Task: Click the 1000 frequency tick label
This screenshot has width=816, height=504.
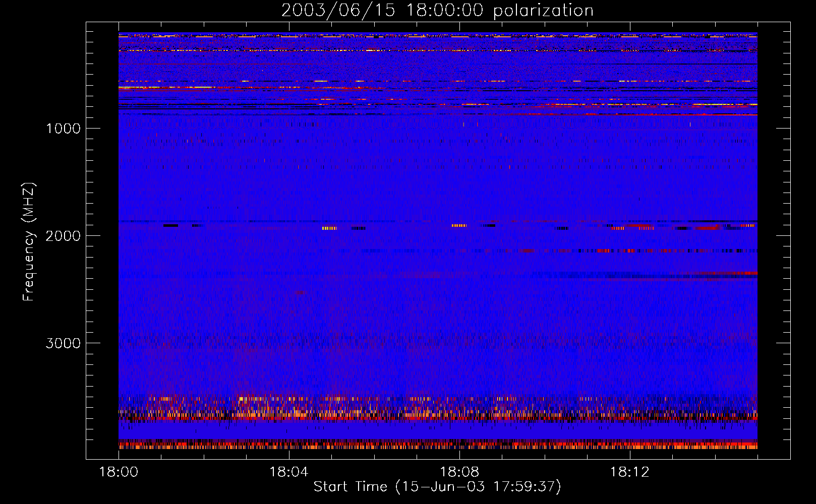Action: (63, 129)
